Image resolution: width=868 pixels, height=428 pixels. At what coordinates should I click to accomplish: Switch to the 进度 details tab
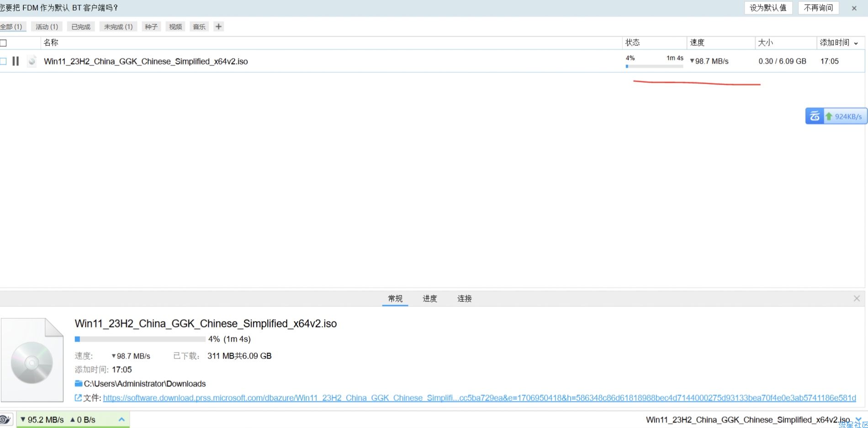coord(430,299)
